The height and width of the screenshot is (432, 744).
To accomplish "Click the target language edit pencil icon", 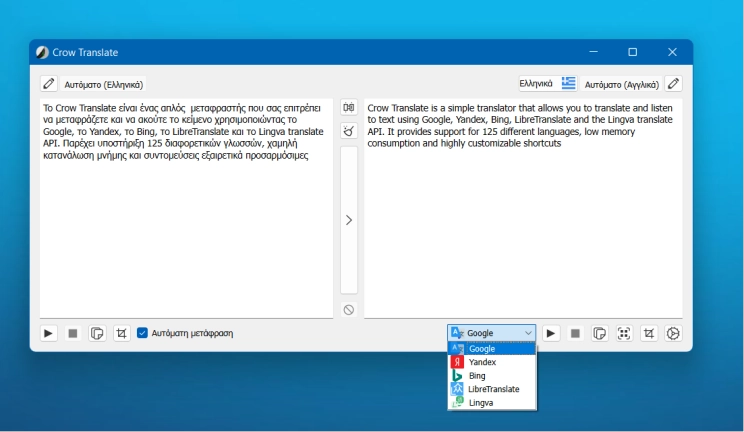I will (x=673, y=84).
